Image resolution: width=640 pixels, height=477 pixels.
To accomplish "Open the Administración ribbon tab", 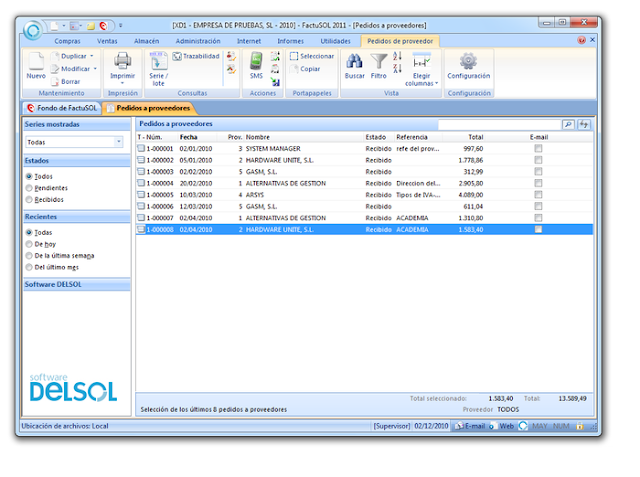I will click(198, 41).
